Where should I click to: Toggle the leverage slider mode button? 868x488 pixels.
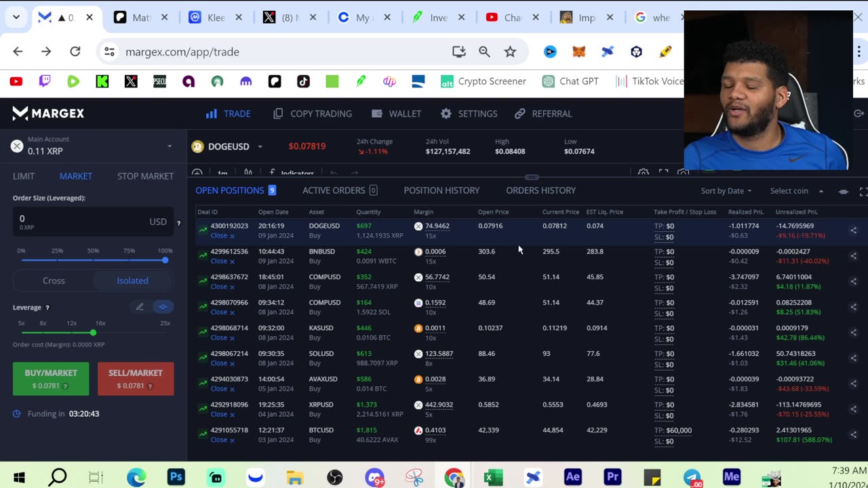click(163, 307)
